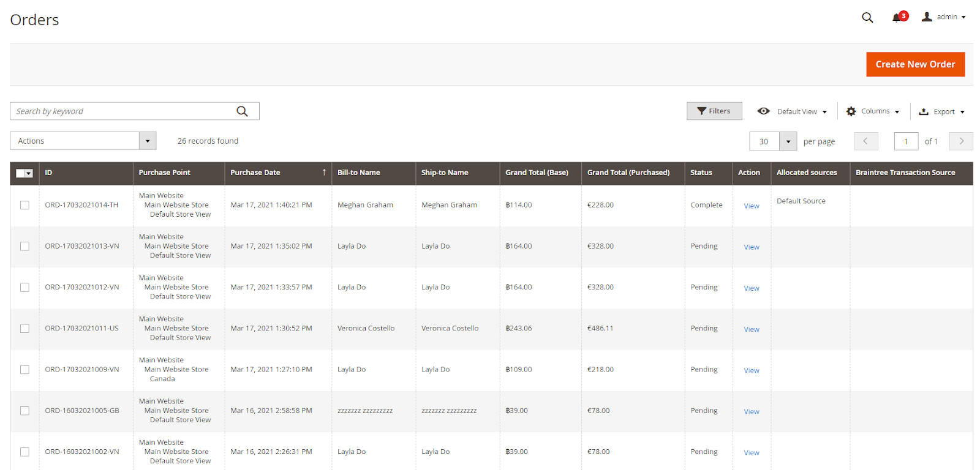
Task: Select checkbox for order ORD-17032021014-TH
Action: pos(24,205)
